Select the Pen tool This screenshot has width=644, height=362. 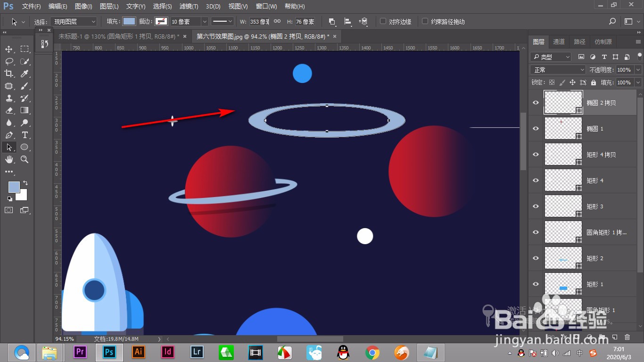tap(9, 135)
